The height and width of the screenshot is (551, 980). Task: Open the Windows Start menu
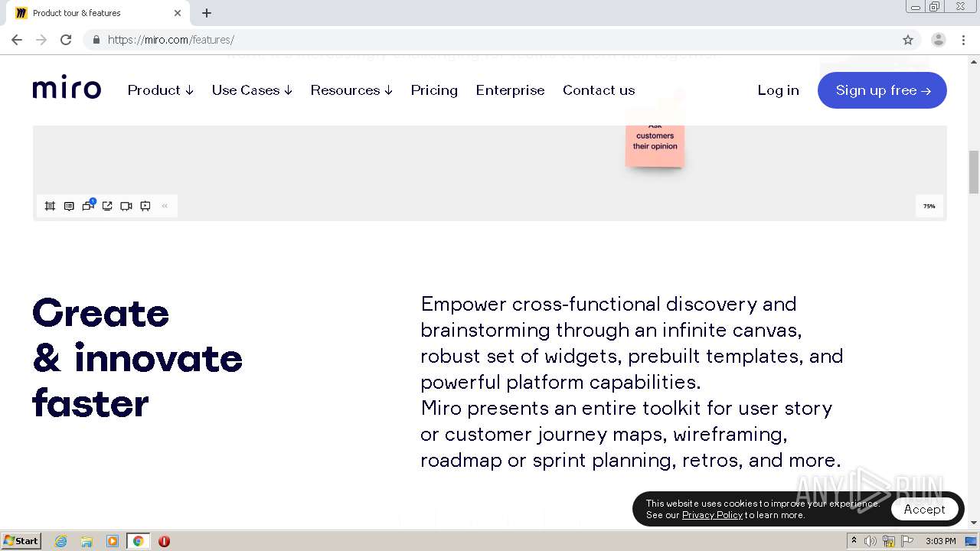point(21,541)
